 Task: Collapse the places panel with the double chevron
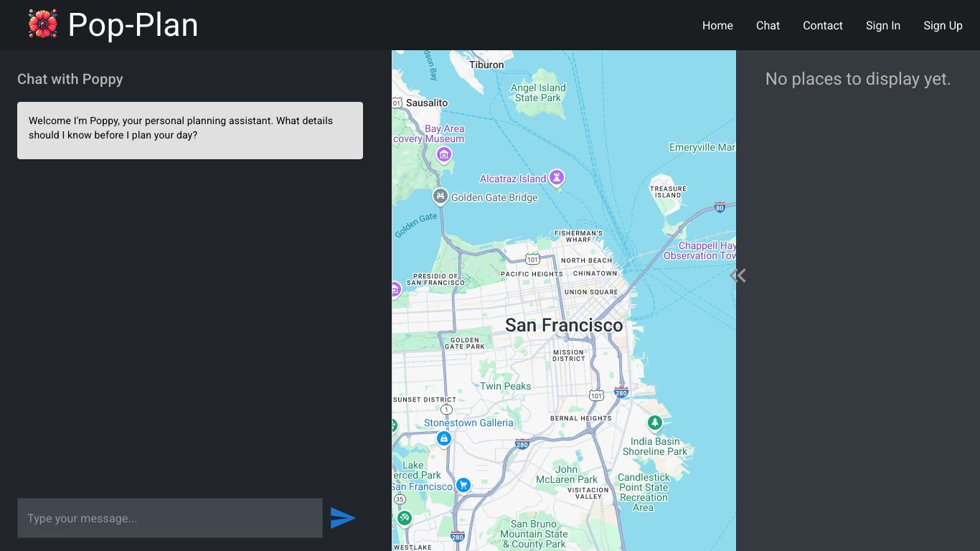738,275
